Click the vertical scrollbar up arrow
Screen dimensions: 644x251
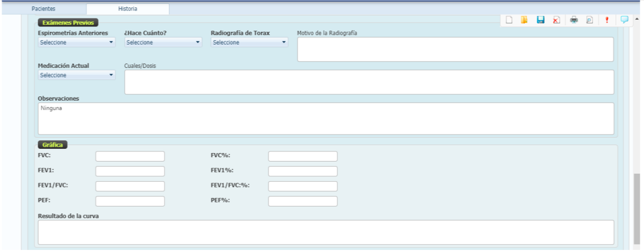click(637, 19)
